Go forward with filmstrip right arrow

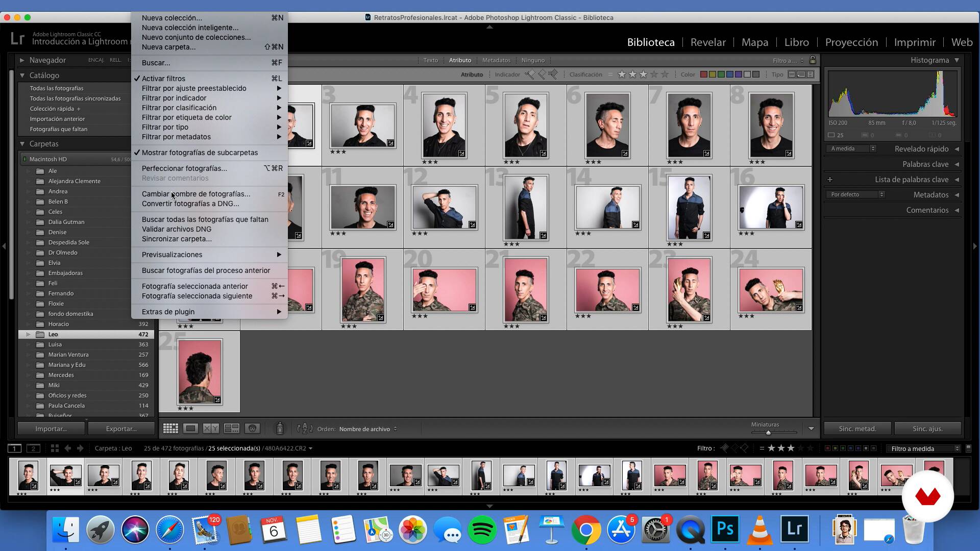click(80, 448)
